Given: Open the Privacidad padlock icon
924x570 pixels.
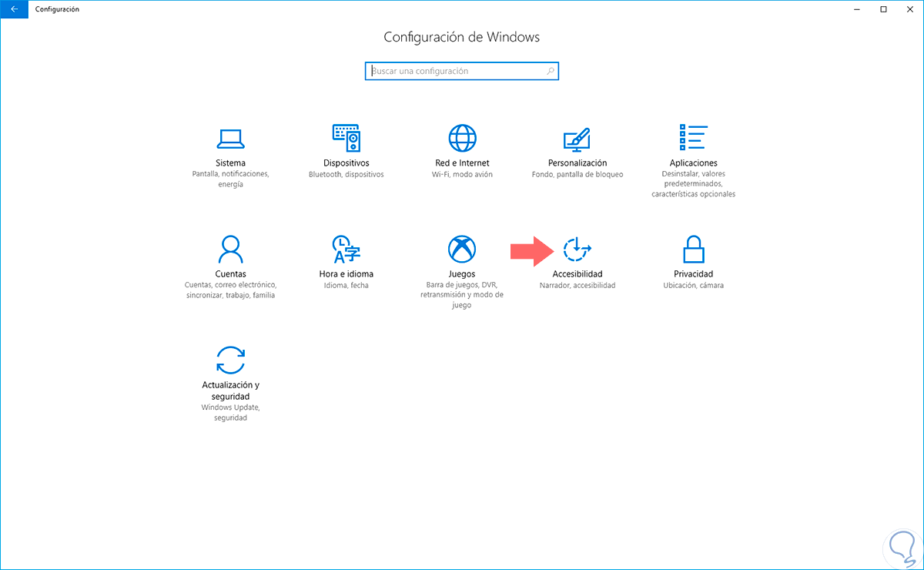Looking at the screenshot, I should click(693, 249).
